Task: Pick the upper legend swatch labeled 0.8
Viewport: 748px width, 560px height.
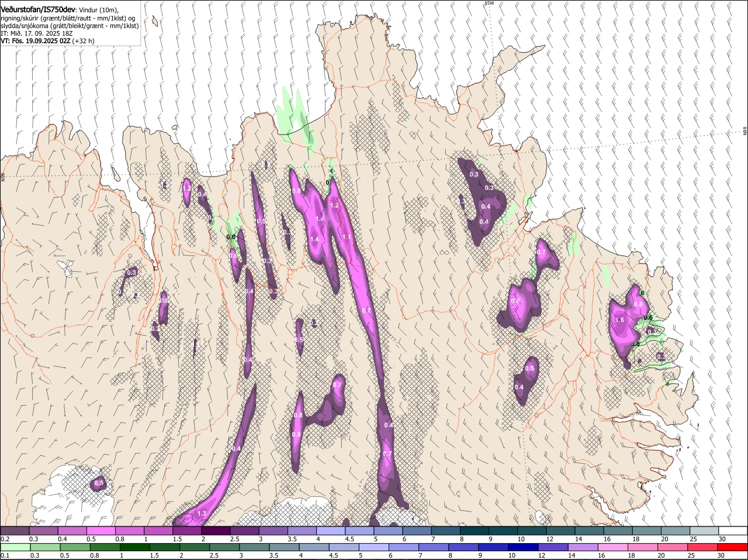Action: 130,530
